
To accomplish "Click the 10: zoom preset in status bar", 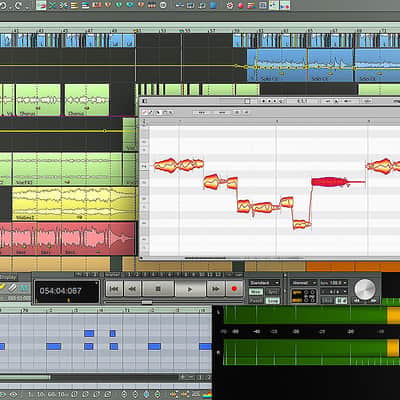I will click(x=41, y=395).
